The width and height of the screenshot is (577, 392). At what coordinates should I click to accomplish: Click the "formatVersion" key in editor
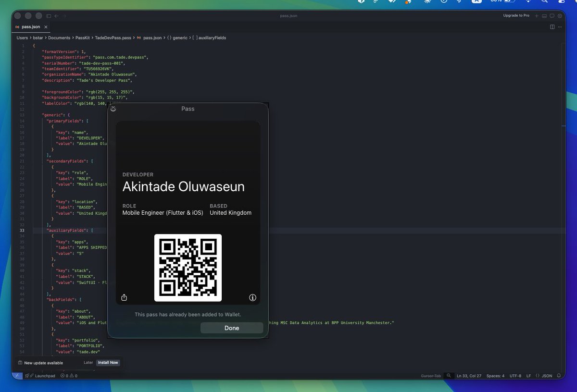(60, 51)
